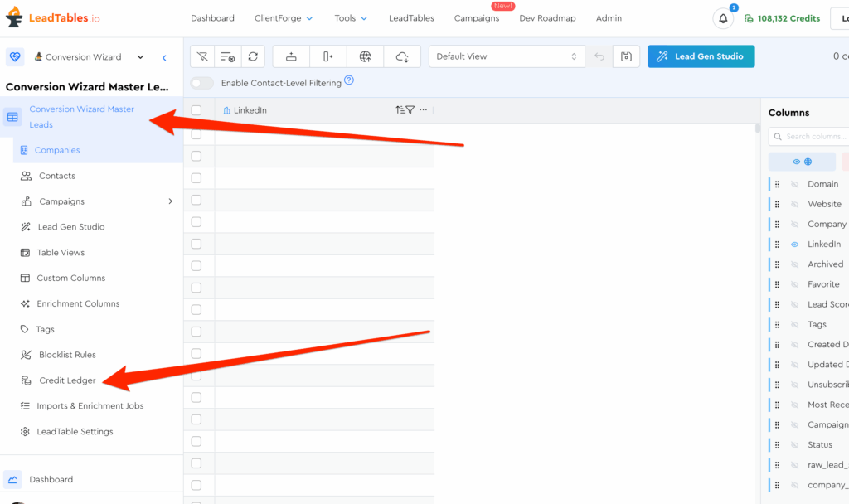This screenshot has width=849, height=504.
Task: Click the save view icon
Action: [626, 56]
